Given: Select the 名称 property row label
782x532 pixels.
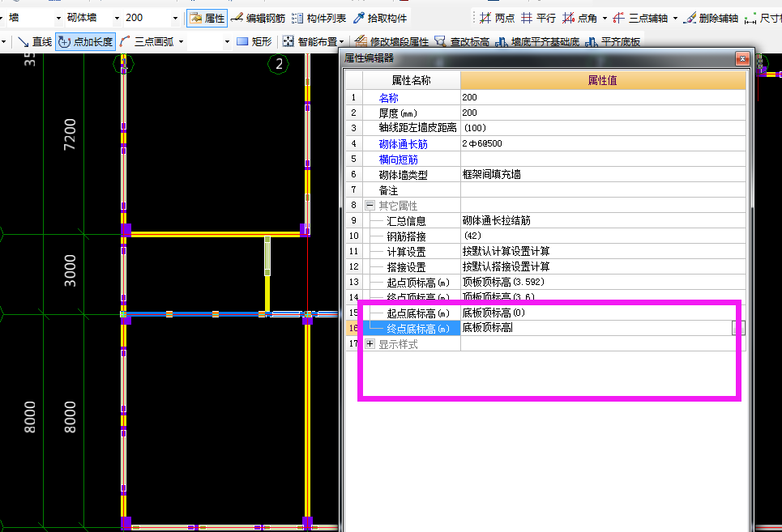Looking at the screenshot, I should tap(388, 98).
